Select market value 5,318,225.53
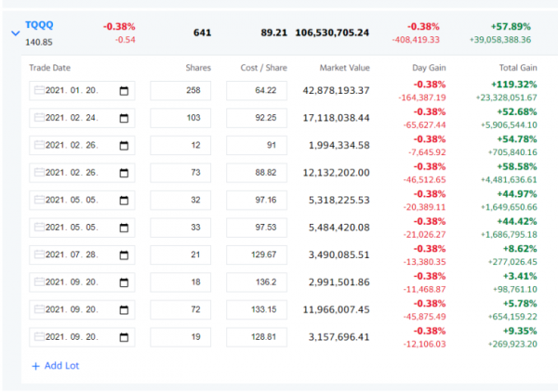The image size is (558, 392). [339, 200]
